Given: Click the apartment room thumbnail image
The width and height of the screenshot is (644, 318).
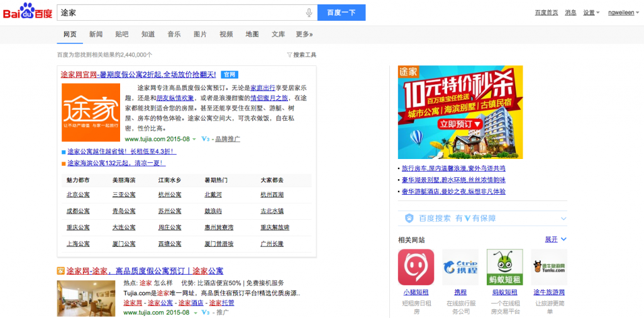Looking at the screenshot, I should [x=86, y=299].
